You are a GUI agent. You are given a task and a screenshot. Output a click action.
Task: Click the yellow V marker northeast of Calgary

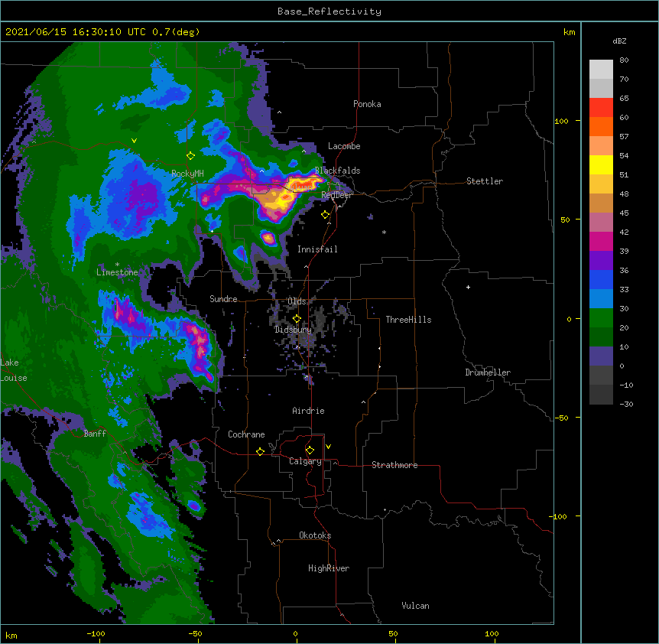tap(328, 447)
